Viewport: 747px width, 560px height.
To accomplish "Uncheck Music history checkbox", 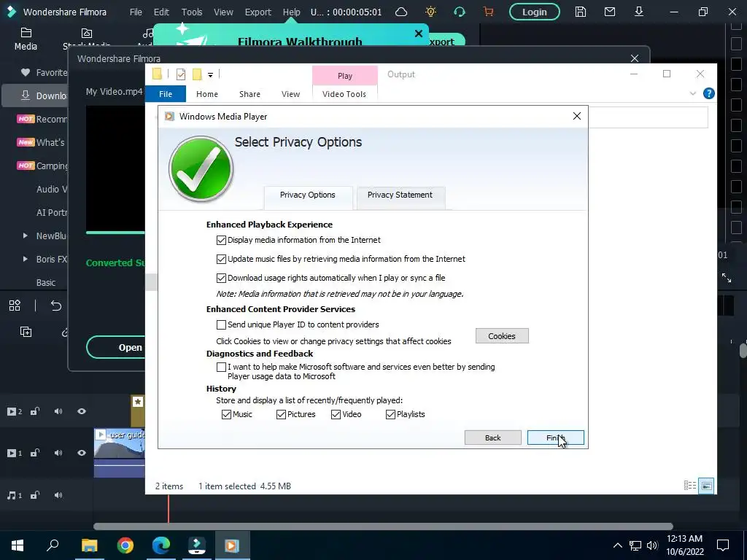I will (226, 414).
